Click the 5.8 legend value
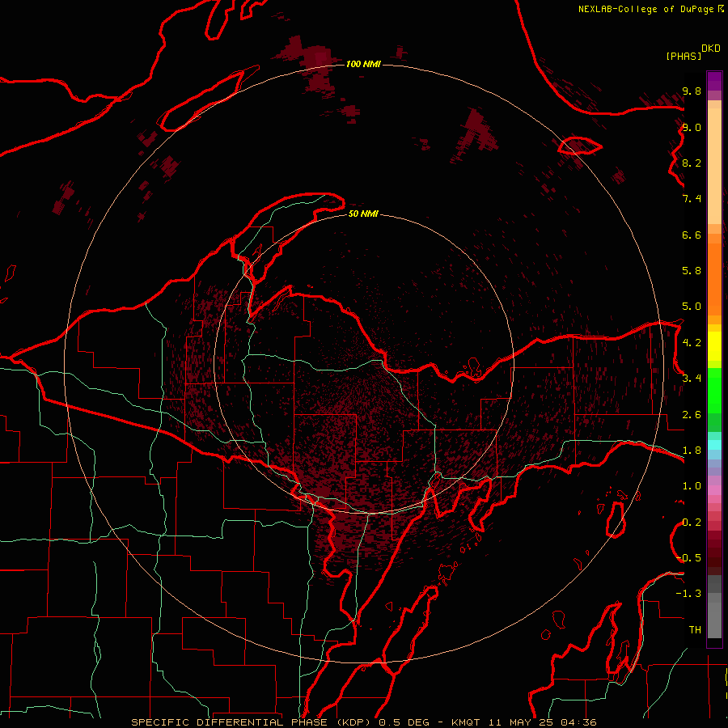The image size is (728, 728). point(692,271)
